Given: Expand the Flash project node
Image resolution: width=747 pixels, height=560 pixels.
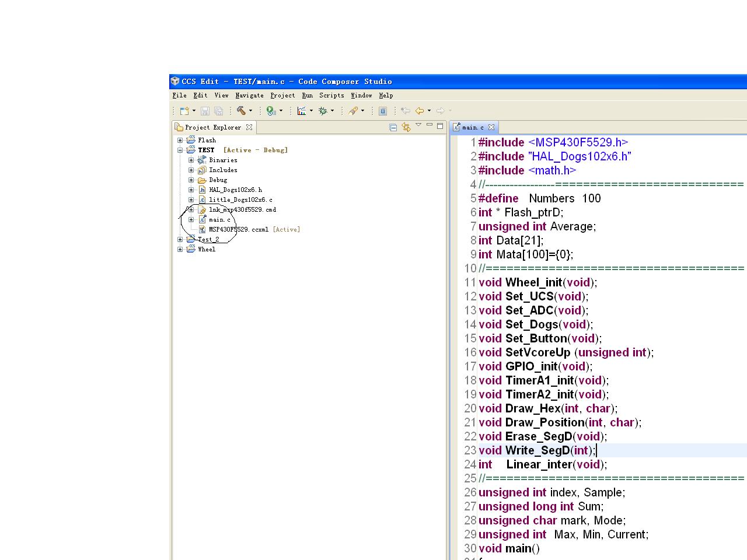Looking at the screenshot, I should tap(180, 140).
